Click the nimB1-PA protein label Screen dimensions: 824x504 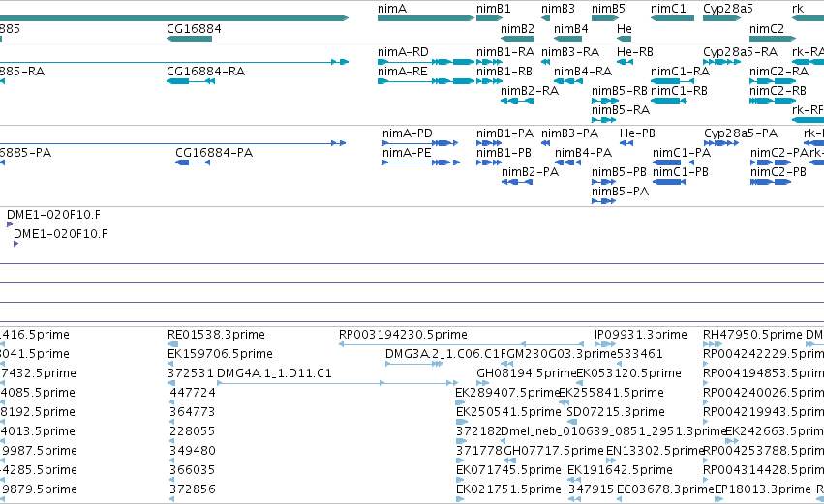505,133
